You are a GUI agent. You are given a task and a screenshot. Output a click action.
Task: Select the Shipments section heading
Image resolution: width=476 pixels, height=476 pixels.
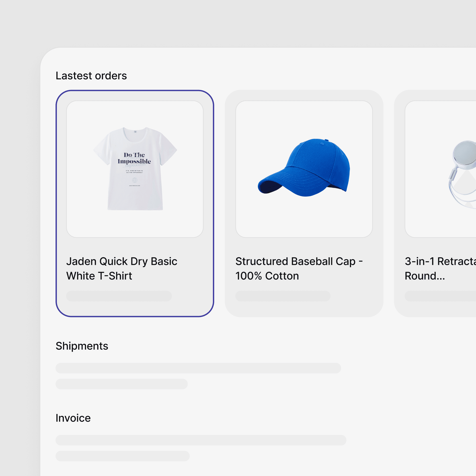point(82,346)
